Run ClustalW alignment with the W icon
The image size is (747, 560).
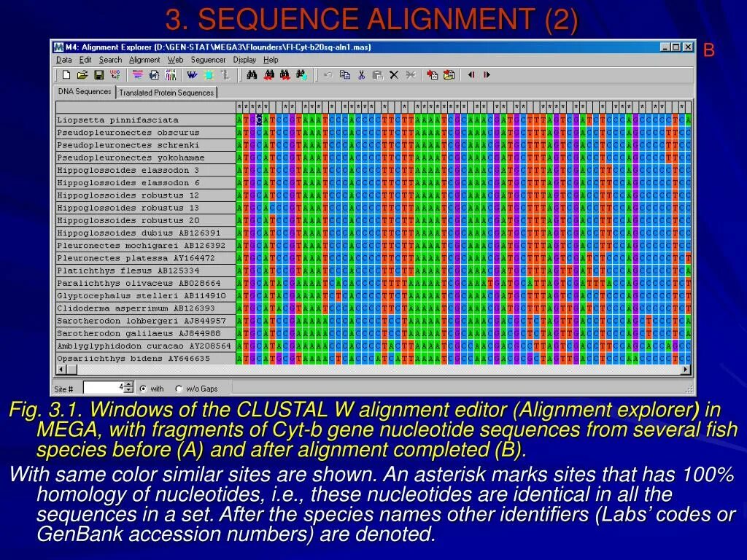(x=192, y=75)
